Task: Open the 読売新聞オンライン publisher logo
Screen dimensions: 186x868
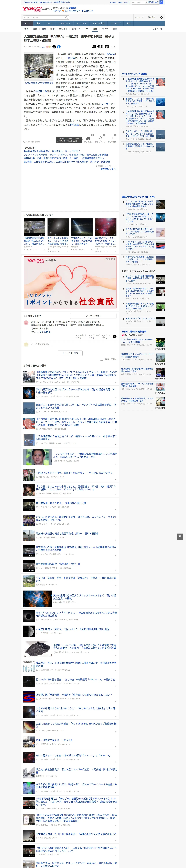Action: coord(104,47)
